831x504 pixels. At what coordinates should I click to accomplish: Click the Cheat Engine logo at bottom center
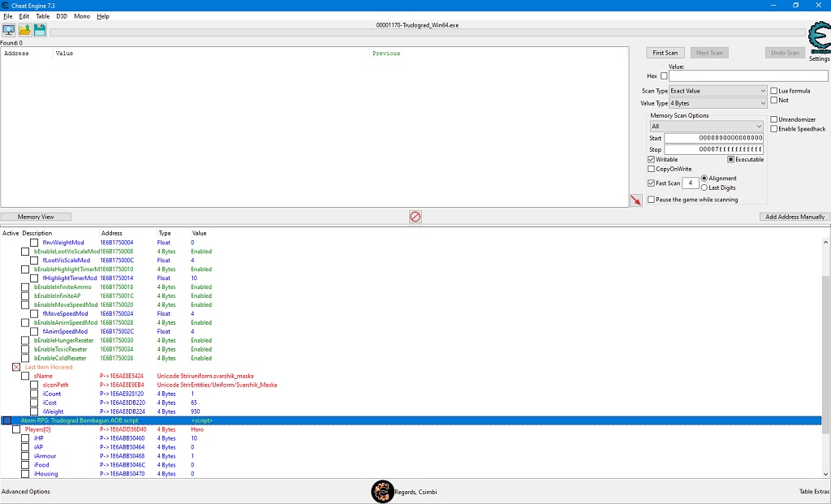[x=382, y=491]
